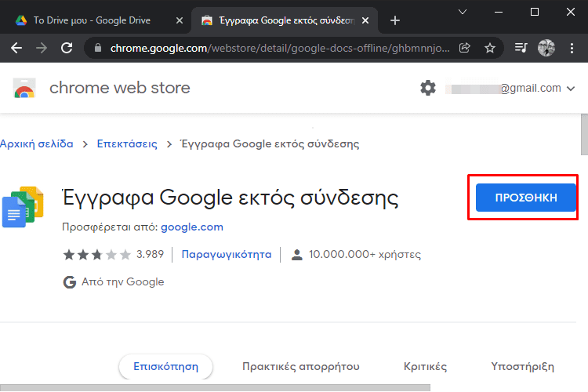Viewport: 588px width, 392px height.
Task: Open the Chrome profile avatar
Action: pos(546,48)
